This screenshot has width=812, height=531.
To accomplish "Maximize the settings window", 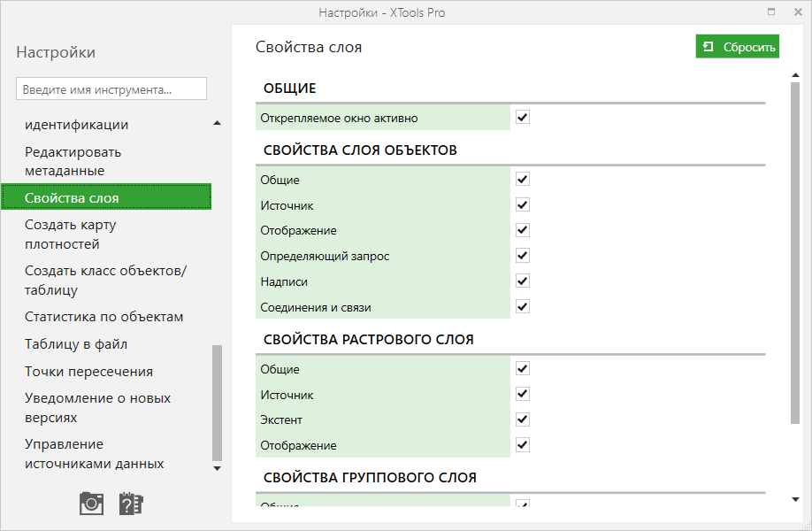I will point(771,12).
